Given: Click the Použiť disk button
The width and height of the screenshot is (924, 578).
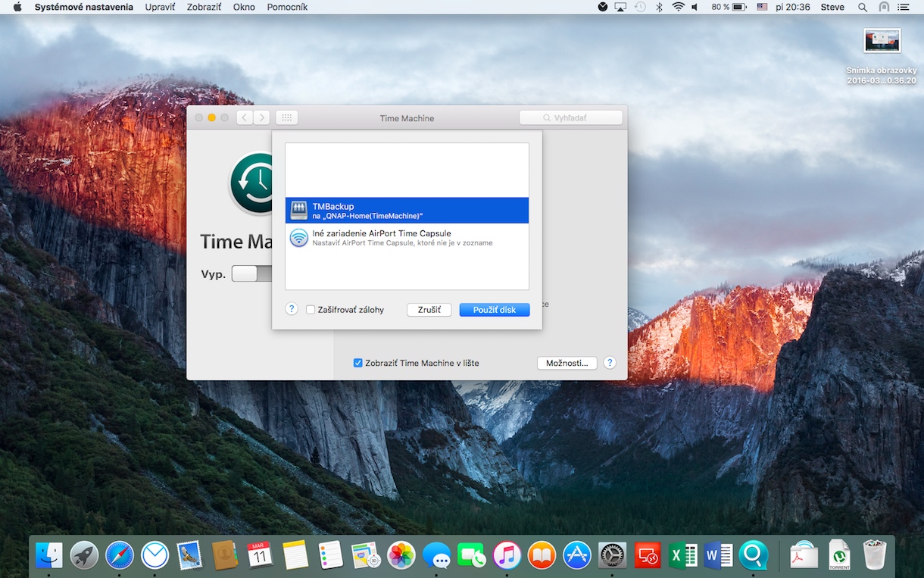Looking at the screenshot, I should tap(494, 310).
